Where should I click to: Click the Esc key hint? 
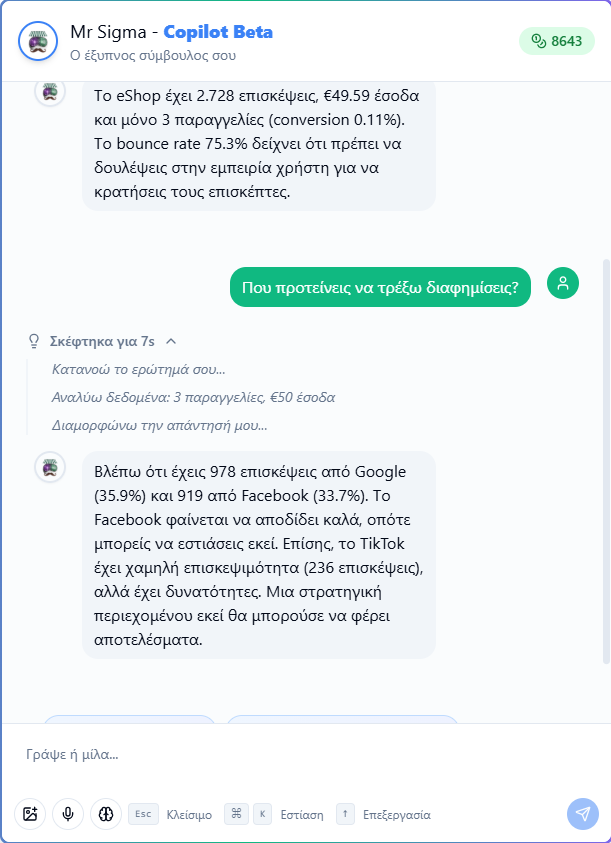pos(143,814)
